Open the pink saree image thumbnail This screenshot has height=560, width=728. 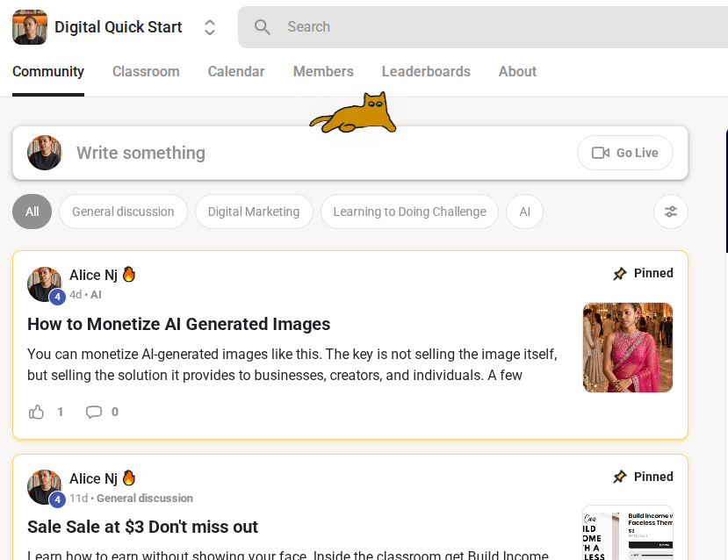tap(628, 348)
